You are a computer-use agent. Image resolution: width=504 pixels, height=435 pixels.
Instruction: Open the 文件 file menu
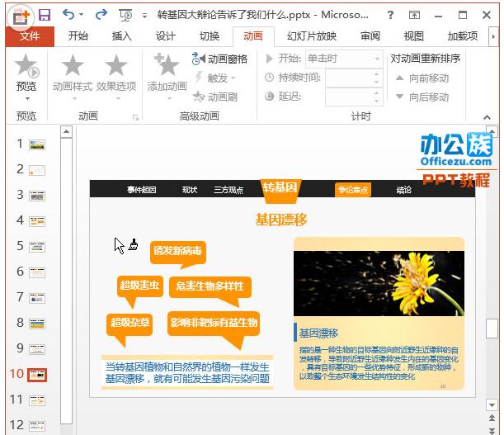pyautogui.click(x=30, y=36)
